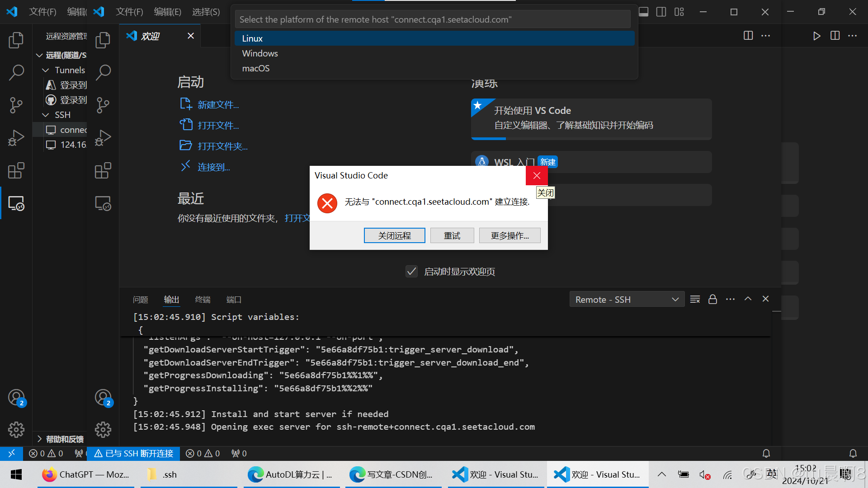Click the 已与 SSH 断开连接 status item
Image resolution: width=868 pixels, height=488 pixels.
pyautogui.click(x=133, y=453)
